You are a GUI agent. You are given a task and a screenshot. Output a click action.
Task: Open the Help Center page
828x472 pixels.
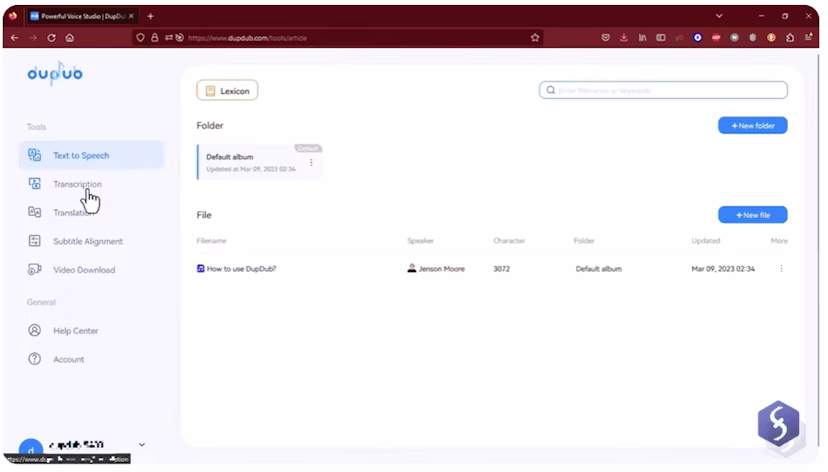click(x=76, y=331)
